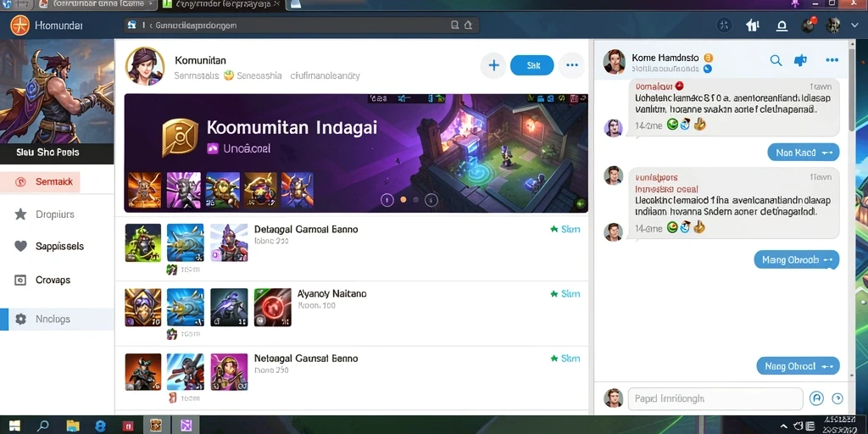Open the three-dots menu beside the Sak button
This screenshot has height=434, width=868.
click(x=572, y=65)
